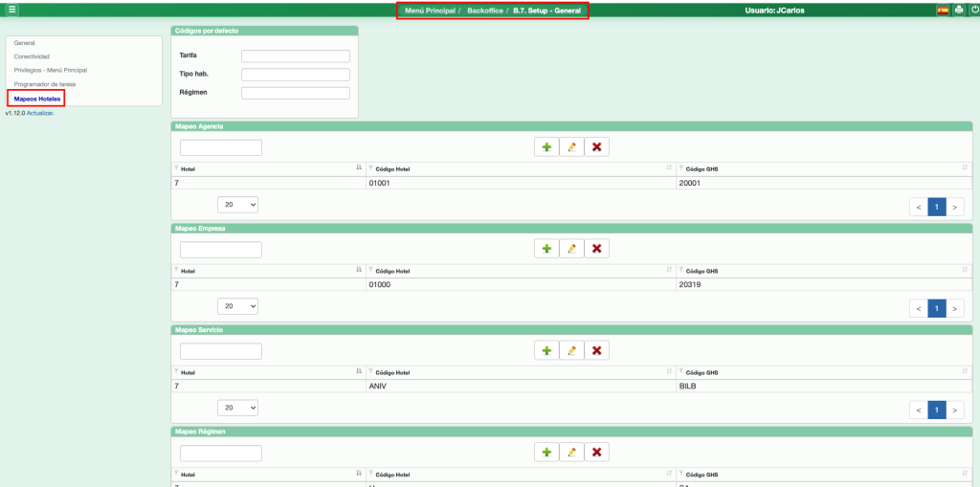Click search box in Mapeo Empresa

[221, 250]
